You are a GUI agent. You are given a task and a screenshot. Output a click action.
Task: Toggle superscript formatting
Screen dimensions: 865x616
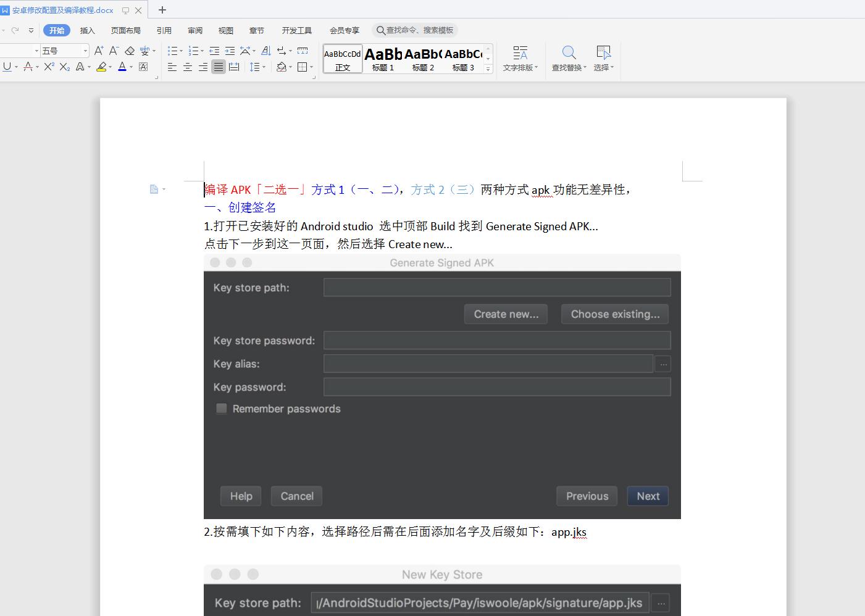[x=49, y=67]
